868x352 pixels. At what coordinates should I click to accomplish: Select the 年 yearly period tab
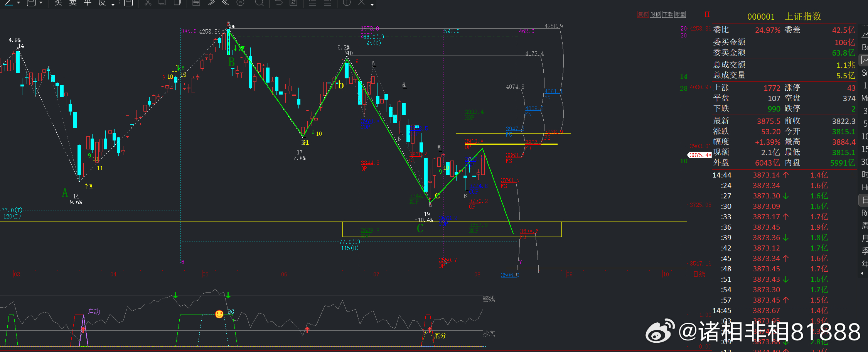click(865, 264)
